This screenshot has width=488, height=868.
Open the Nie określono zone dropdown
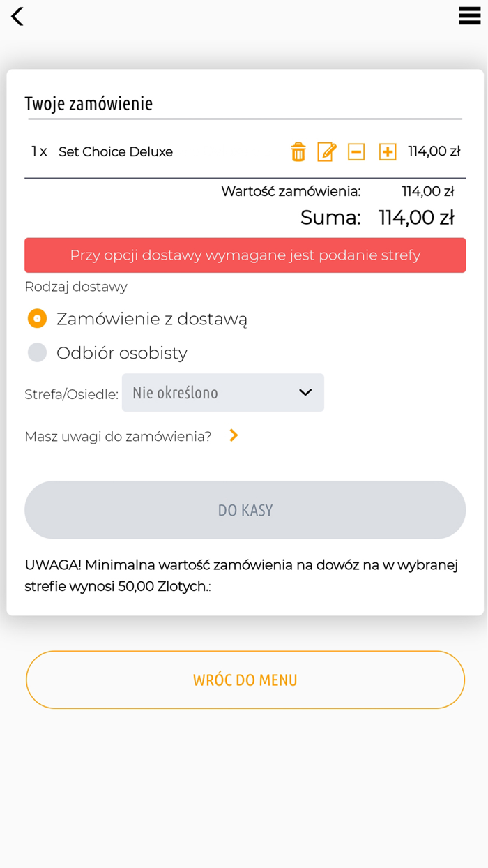point(222,392)
